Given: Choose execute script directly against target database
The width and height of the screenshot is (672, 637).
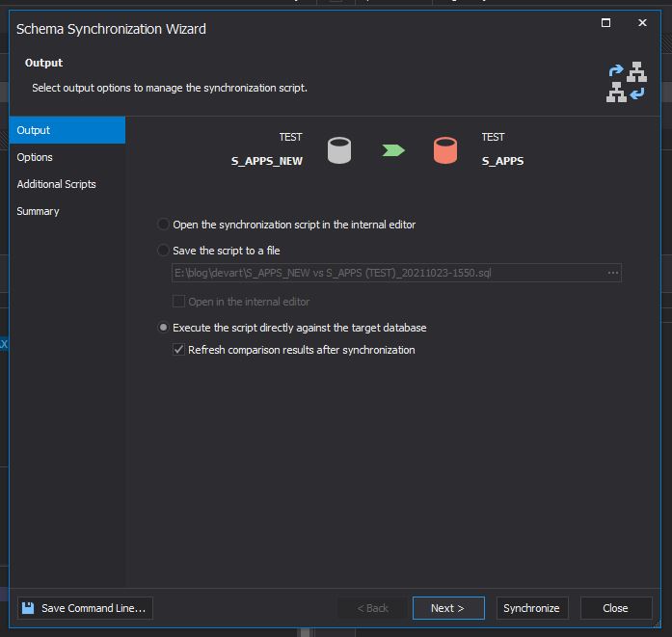Looking at the screenshot, I should [x=164, y=328].
